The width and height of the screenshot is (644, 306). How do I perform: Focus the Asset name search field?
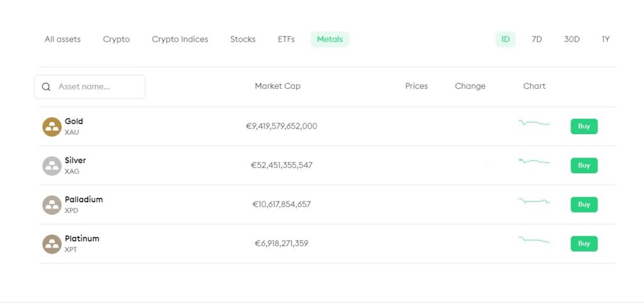(x=89, y=87)
